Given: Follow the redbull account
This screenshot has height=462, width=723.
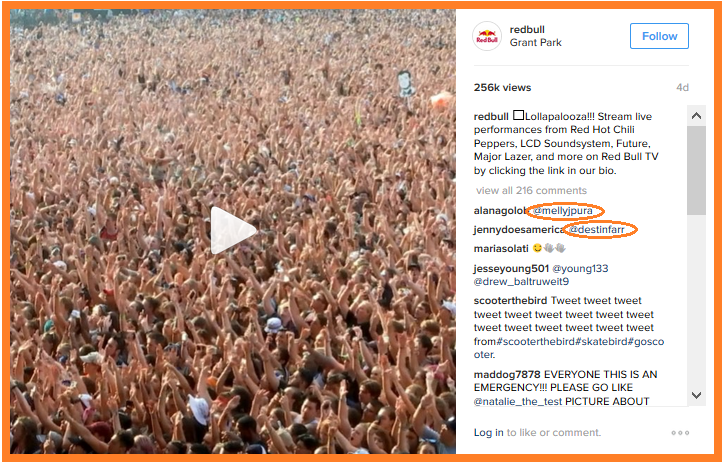Looking at the screenshot, I should tap(659, 36).
